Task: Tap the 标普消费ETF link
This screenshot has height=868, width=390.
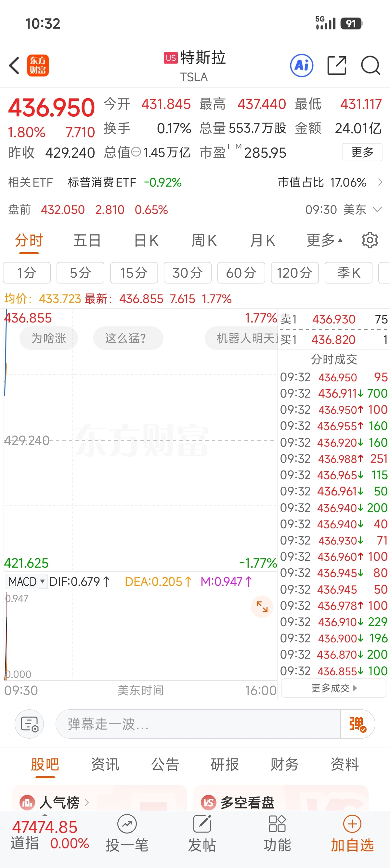Action: pos(102,182)
